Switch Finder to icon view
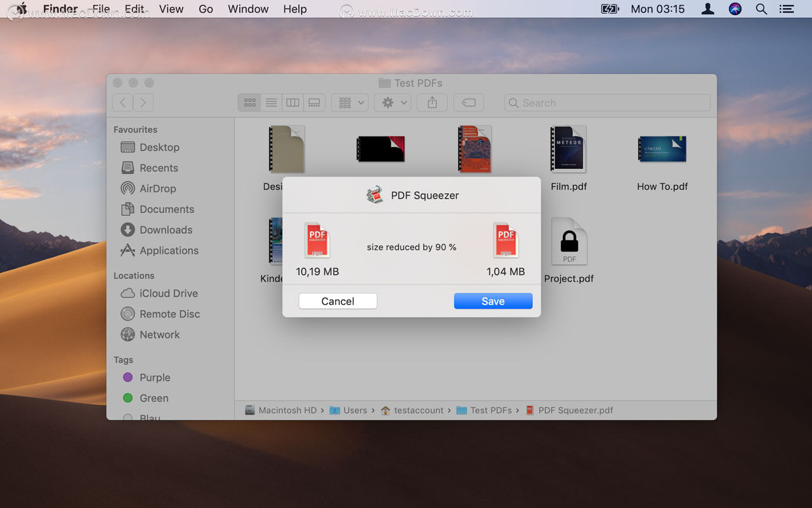The image size is (812, 508). pos(249,102)
